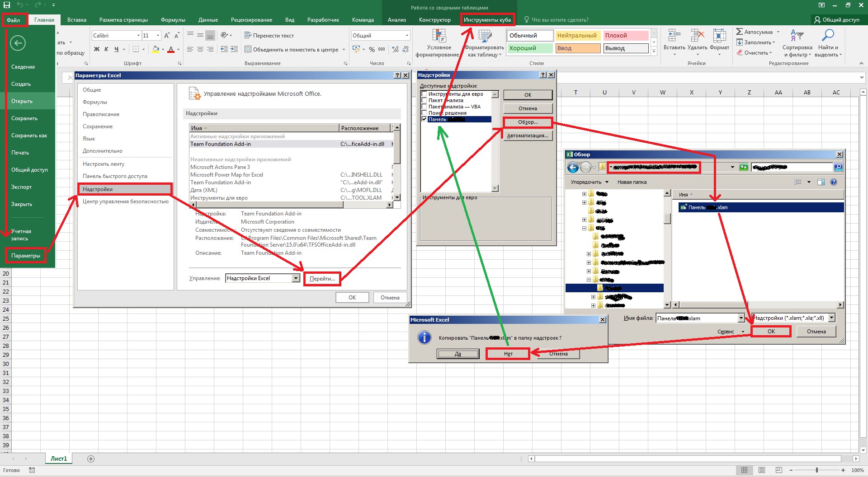868x477 pixels.
Task: Open the font name Calibri dropdown
Action: (x=138, y=35)
